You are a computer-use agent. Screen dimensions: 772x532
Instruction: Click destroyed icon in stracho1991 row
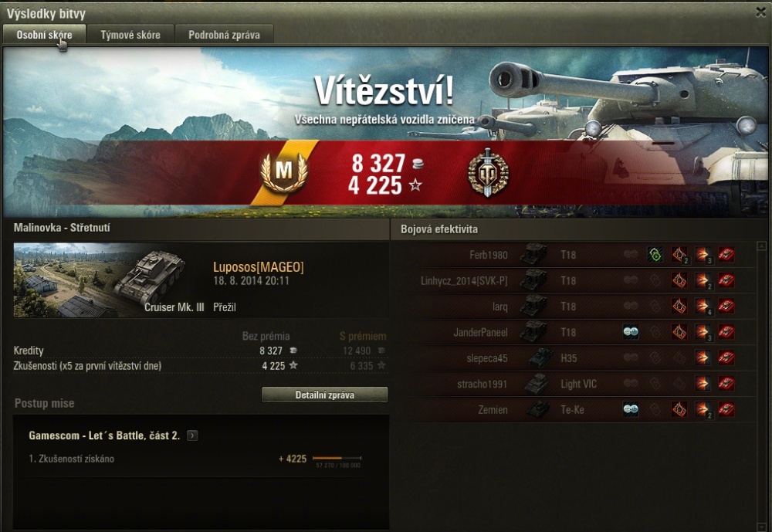pyautogui.click(x=726, y=384)
